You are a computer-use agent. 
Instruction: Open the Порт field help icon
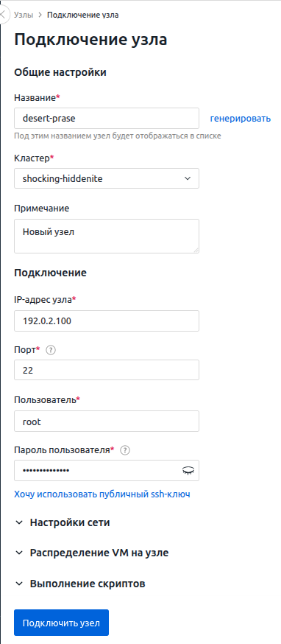(51, 350)
